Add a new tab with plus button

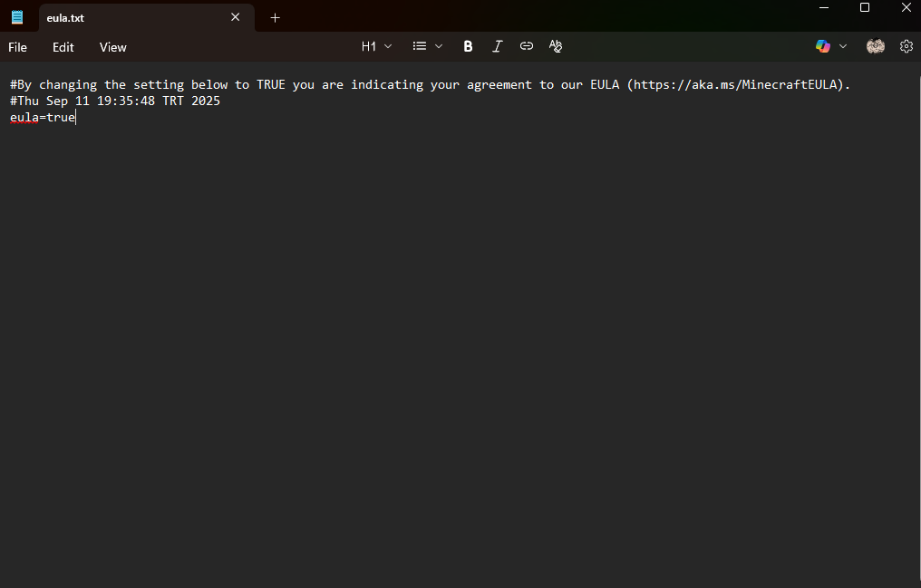point(275,17)
